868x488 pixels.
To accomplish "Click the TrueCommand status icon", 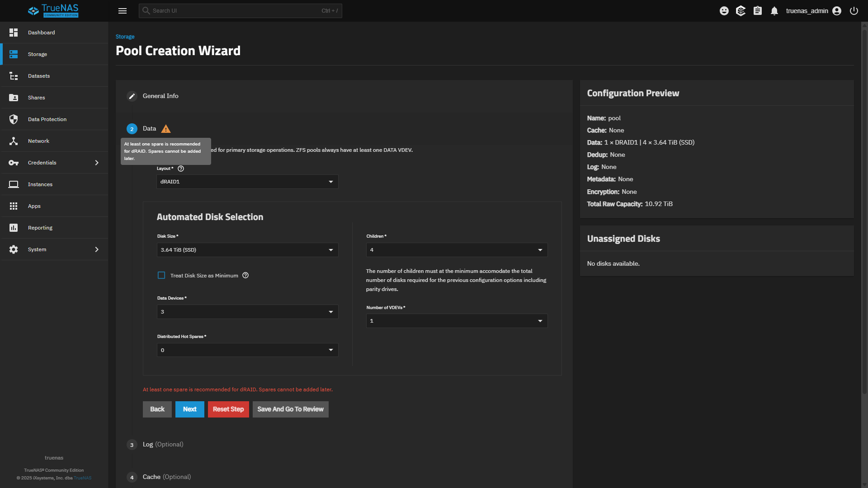I will (741, 11).
